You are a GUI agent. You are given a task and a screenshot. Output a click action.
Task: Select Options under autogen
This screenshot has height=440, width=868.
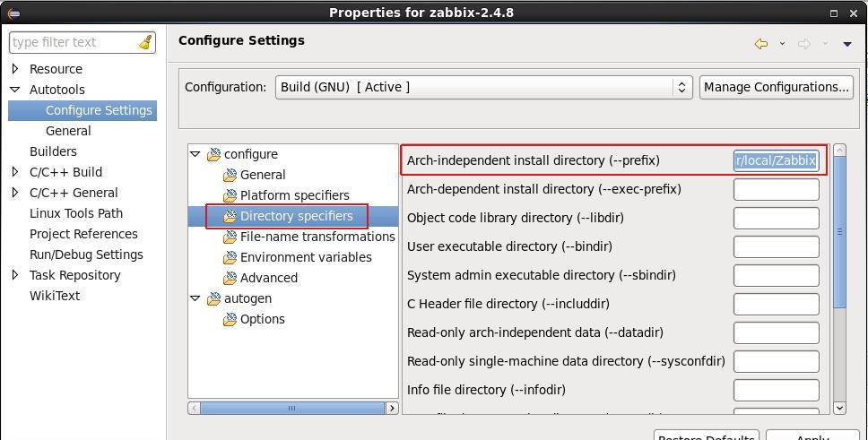coord(262,319)
